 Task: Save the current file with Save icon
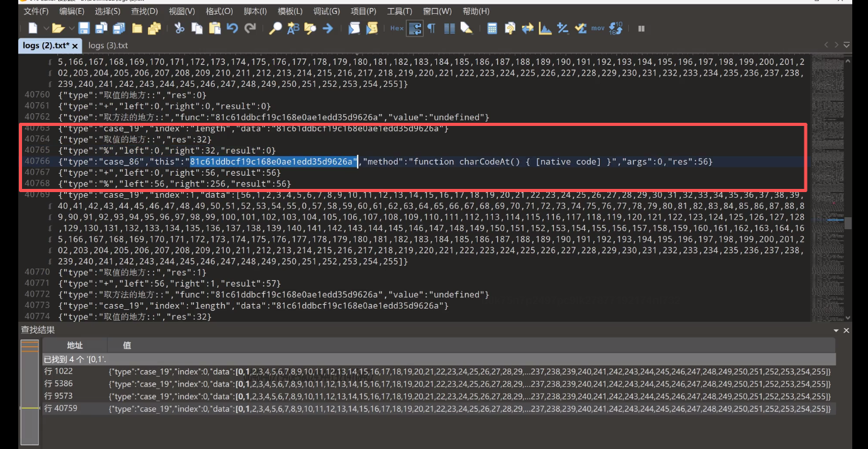pyautogui.click(x=84, y=28)
